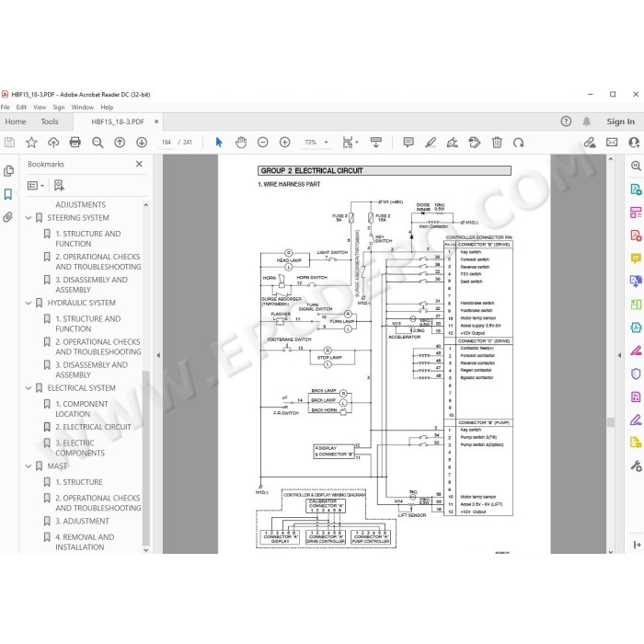
Task: Open the page thumbnails panel
Action: 8,171
